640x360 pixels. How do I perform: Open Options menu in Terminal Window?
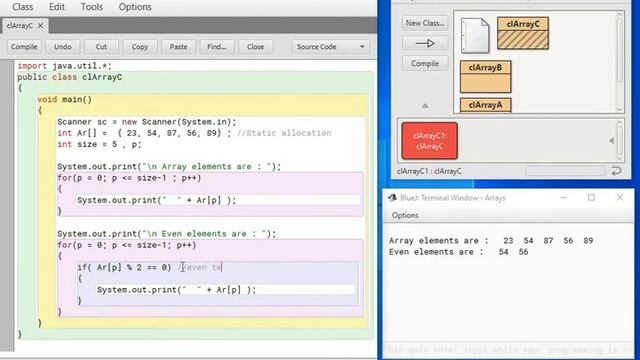[405, 216]
